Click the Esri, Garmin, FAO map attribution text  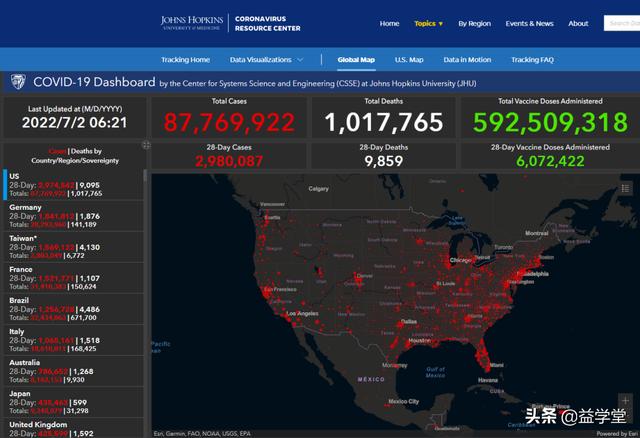click(x=202, y=434)
